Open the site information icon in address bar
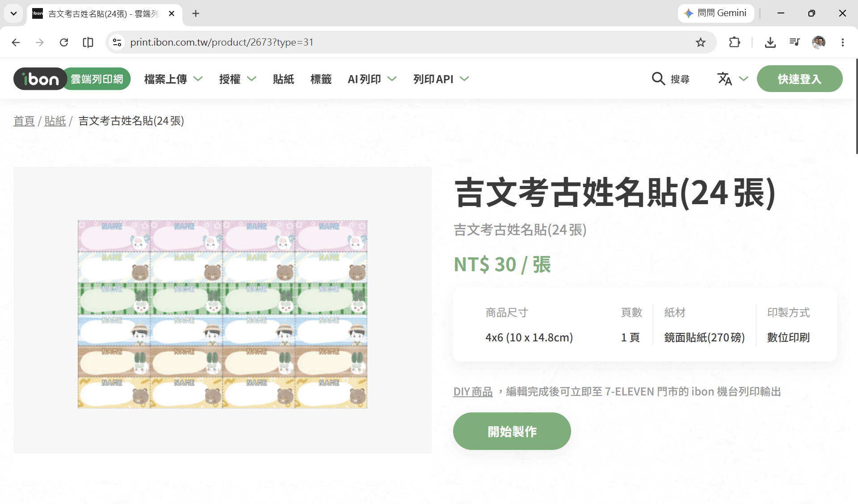 coord(117,42)
